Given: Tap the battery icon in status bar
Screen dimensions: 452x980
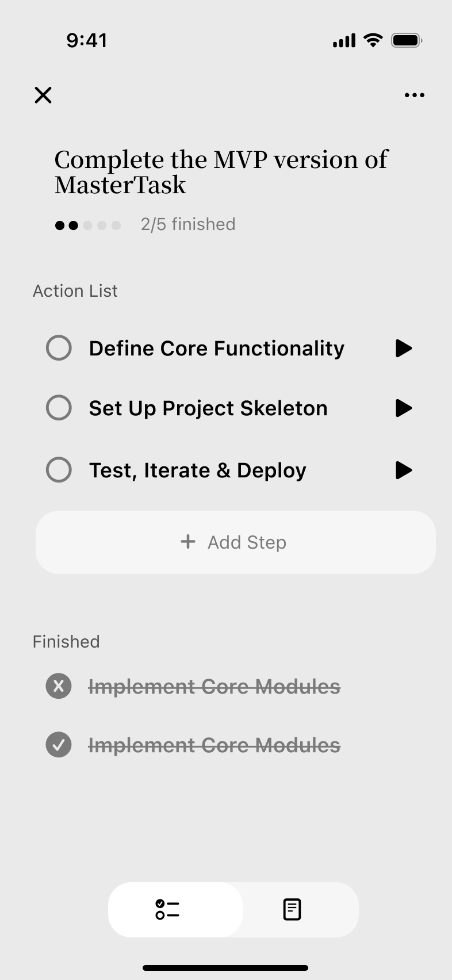Looking at the screenshot, I should 407,40.
